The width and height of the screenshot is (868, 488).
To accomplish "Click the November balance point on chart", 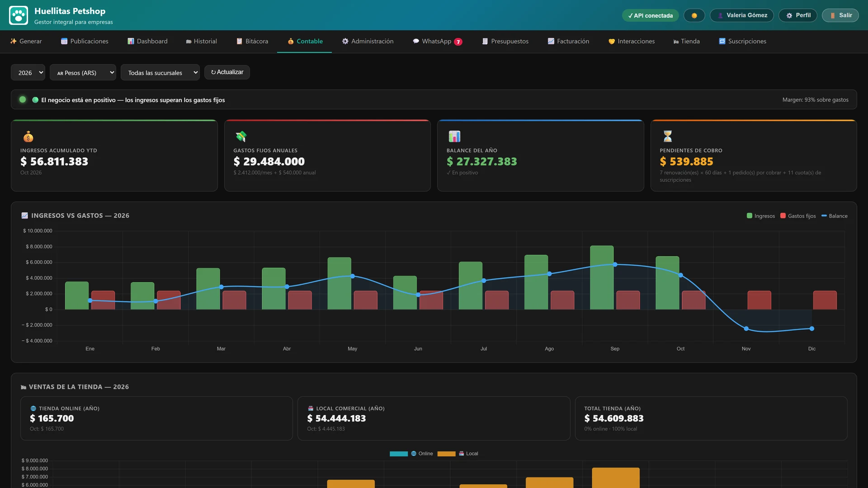I will click(746, 328).
